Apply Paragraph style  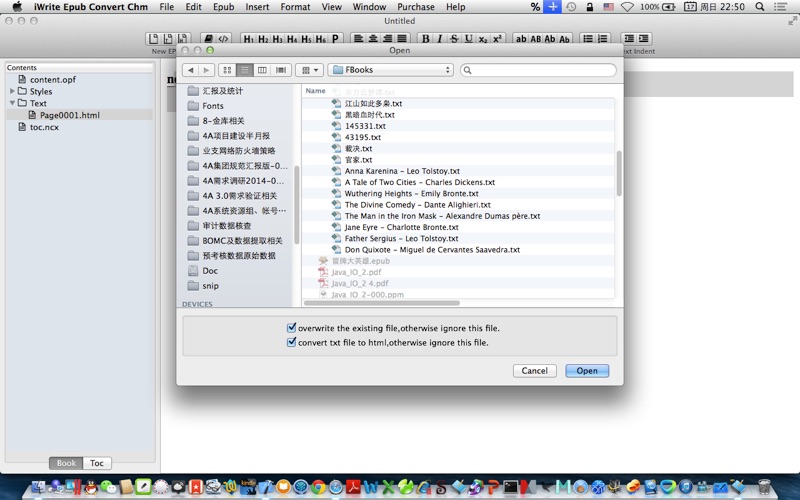point(335,39)
